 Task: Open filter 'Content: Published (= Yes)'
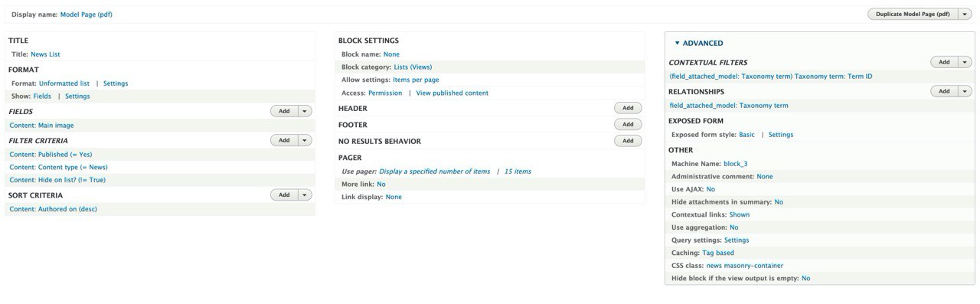point(51,154)
